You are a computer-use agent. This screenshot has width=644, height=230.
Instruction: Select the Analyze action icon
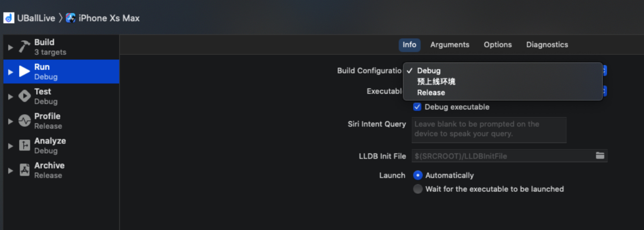(x=24, y=145)
